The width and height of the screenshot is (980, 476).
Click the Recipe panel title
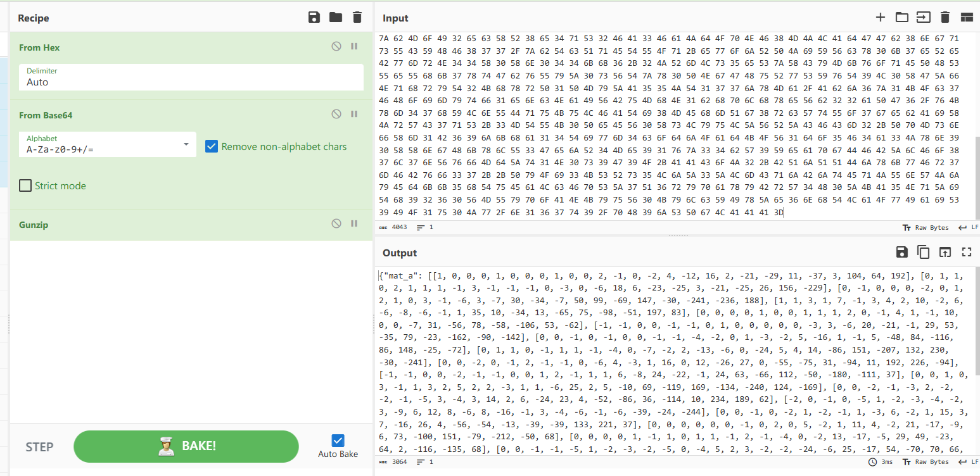coord(34,18)
